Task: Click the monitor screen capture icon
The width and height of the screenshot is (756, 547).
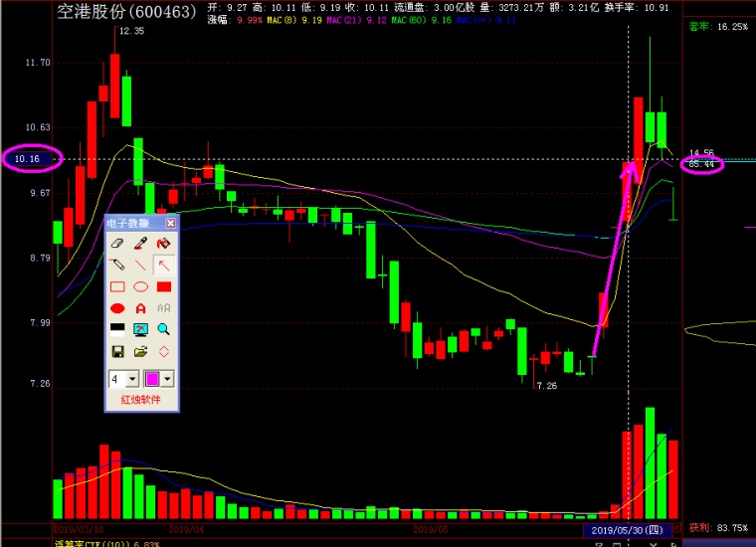Action: [x=140, y=329]
